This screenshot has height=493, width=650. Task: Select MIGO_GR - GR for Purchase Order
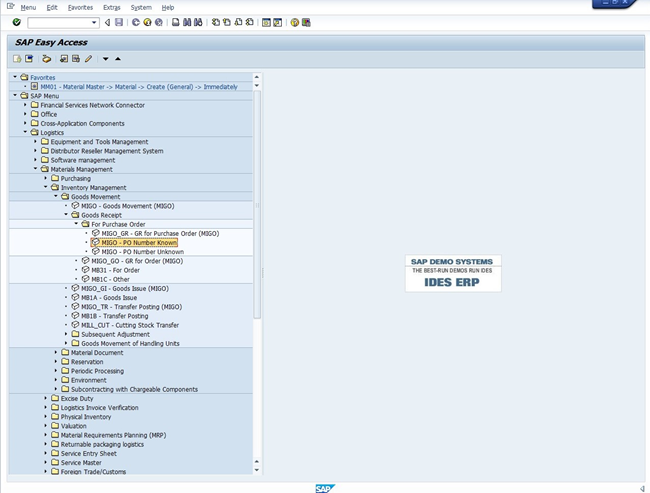click(160, 233)
